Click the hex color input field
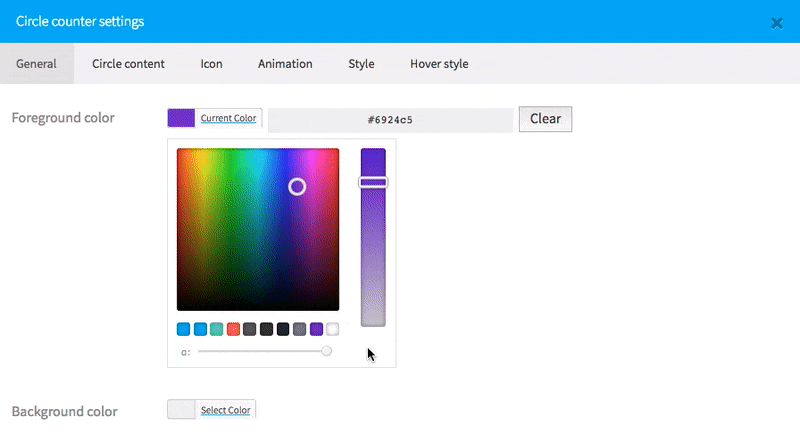800x443 pixels. 390,120
